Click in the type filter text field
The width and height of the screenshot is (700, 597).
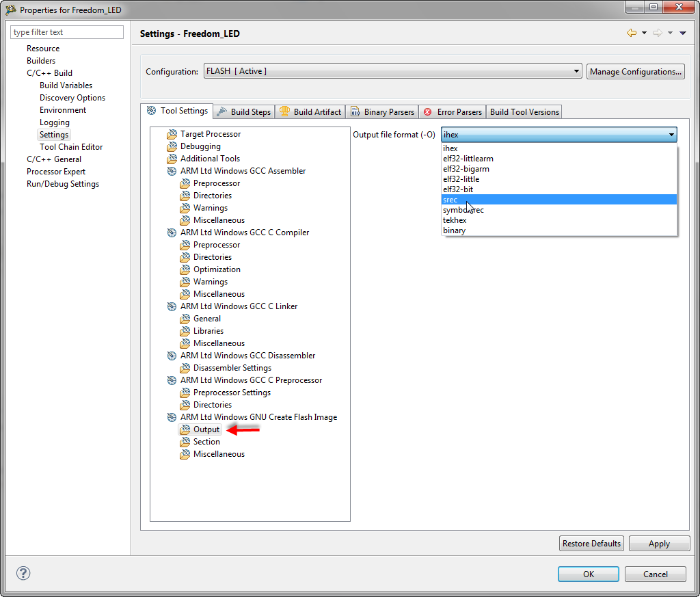66,31
